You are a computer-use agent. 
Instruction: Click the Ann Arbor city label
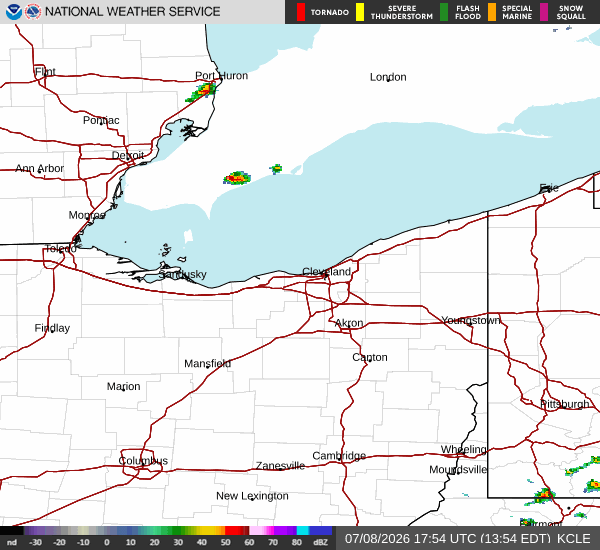coord(39,168)
